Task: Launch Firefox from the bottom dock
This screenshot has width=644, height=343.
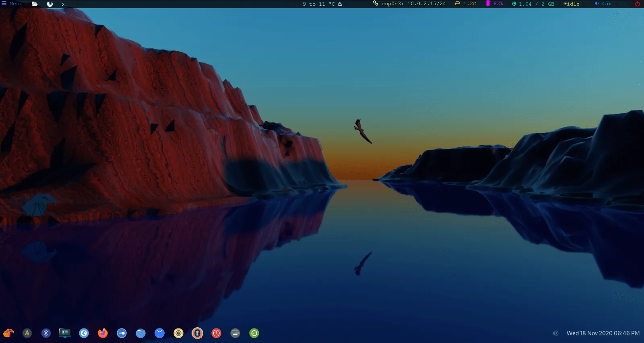Action: (103, 333)
